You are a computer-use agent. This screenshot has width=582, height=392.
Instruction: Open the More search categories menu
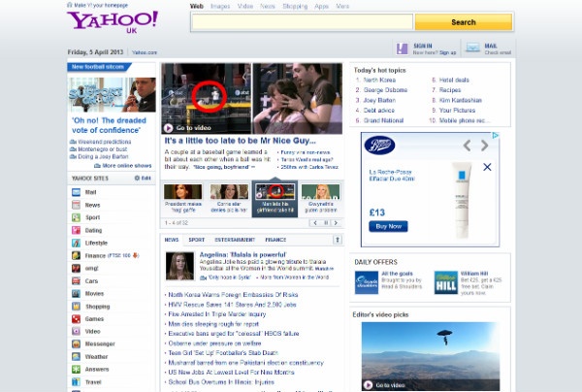tap(342, 7)
